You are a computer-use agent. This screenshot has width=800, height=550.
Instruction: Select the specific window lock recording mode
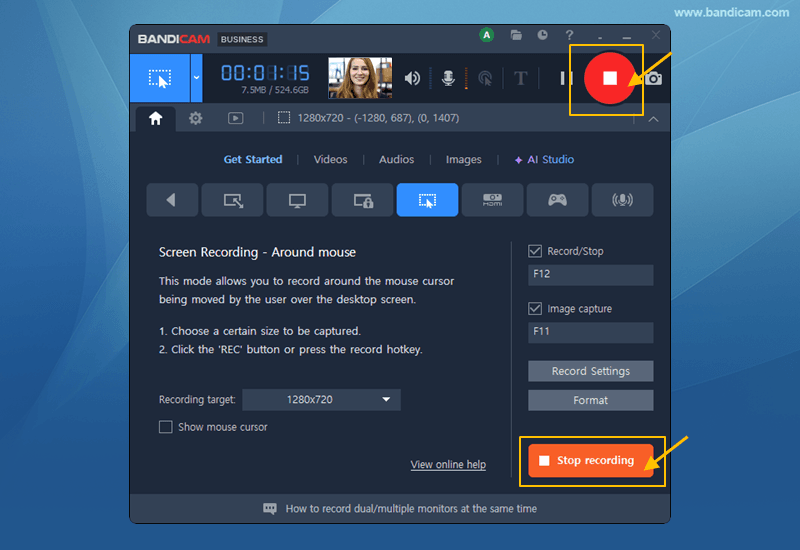(363, 200)
